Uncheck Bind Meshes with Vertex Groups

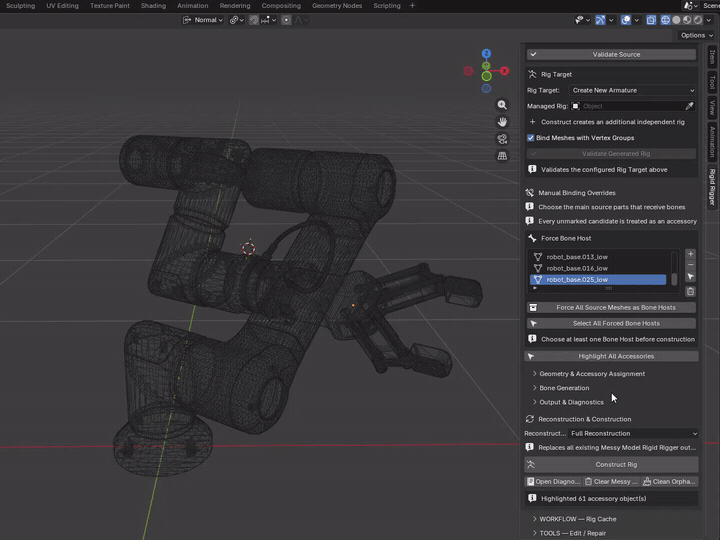531,138
